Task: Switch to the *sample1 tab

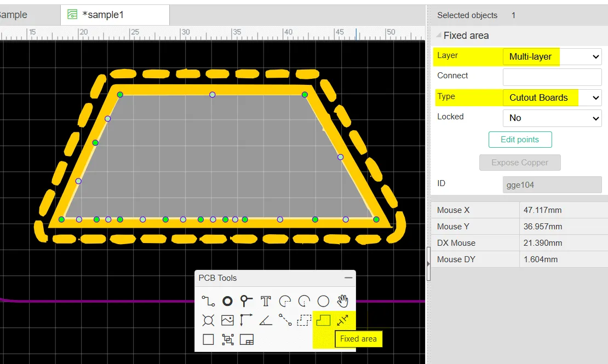Action: click(x=115, y=15)
